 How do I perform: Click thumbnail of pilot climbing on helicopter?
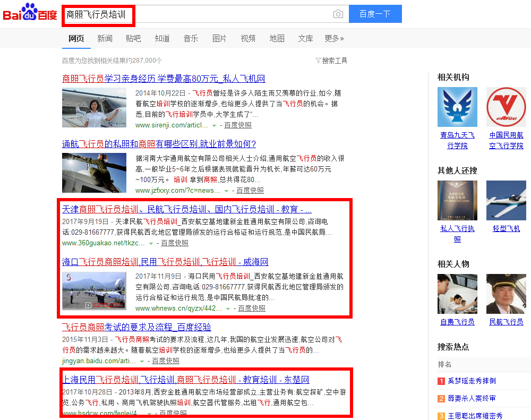[x=94, y=173]
